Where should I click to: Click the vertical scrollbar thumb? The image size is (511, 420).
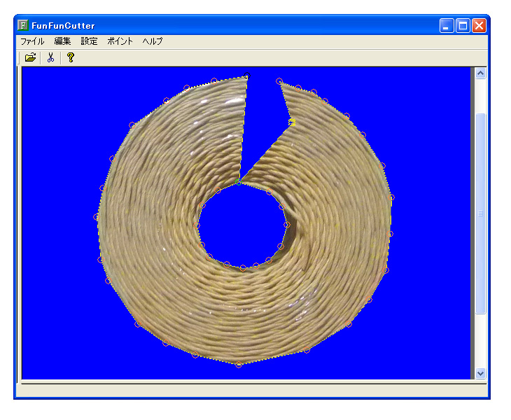point(480,213)
